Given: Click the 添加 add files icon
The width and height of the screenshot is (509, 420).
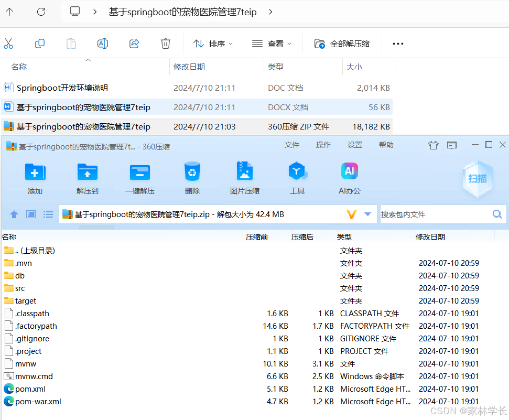Looking at the screenshot, I should (35, 178).
